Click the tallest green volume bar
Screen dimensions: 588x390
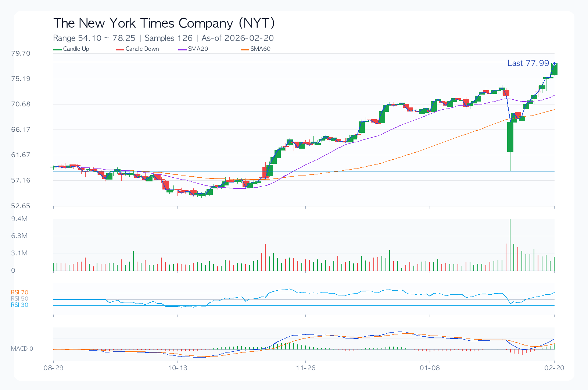click(510, 245)
